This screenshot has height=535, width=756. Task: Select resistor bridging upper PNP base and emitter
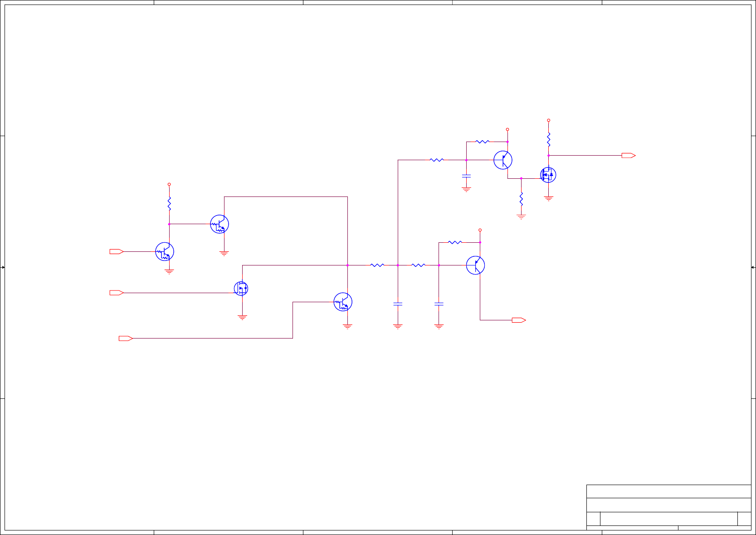pyautogui.click(x=482, y=142)
